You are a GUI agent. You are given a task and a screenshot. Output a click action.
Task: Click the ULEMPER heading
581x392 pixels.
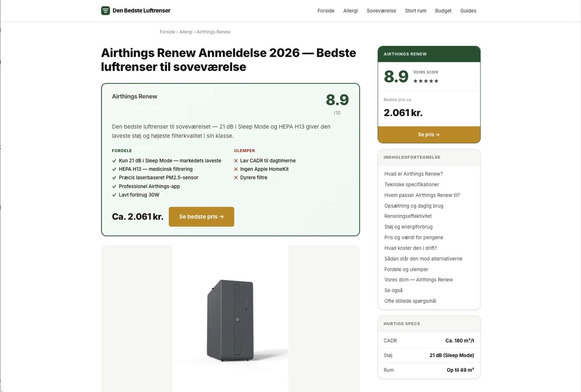[244, 151]
